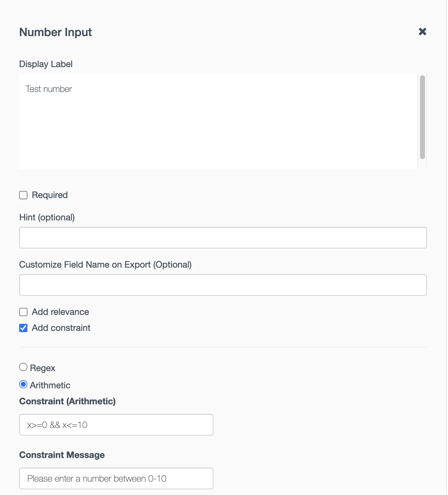
Task: Click the "Add relevance" label text
Action: pyautogui.click(x=60, y=312)
